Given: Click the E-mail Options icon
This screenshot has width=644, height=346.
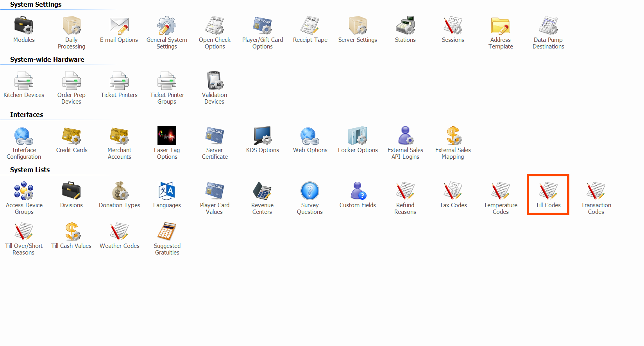Looking at the screenshot, I should [119, 26].
